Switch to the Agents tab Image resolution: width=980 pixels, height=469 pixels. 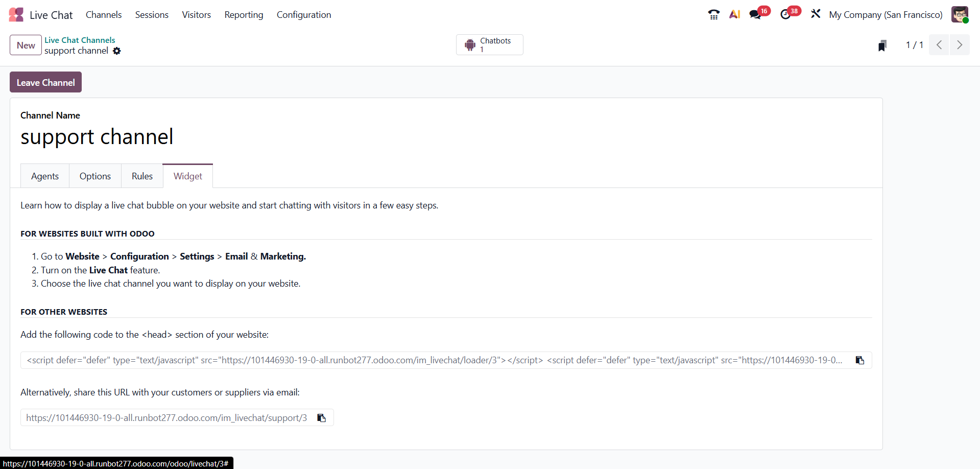tap(45, 176)
